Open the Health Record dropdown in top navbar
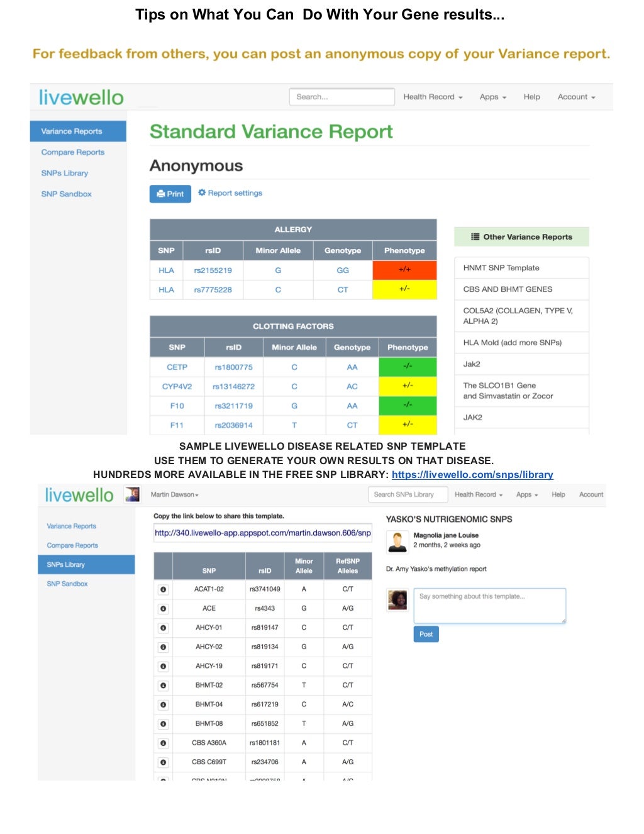Image resolution: width=644 pixels, height=834 pixels. point(433,97)
